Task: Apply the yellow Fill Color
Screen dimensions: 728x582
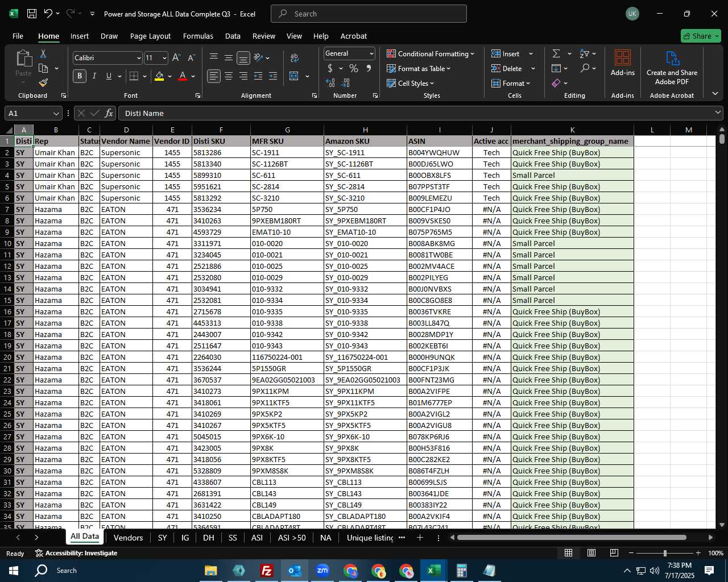Action: (x=159, y=76)
